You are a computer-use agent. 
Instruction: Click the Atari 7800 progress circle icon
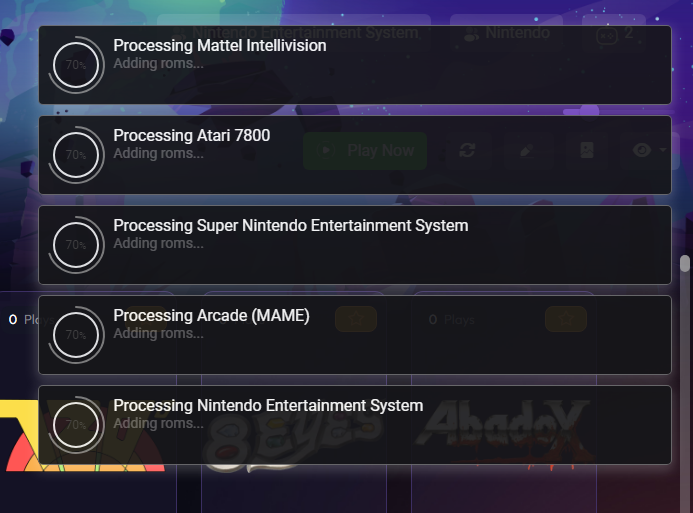click(x=76, y=155)
